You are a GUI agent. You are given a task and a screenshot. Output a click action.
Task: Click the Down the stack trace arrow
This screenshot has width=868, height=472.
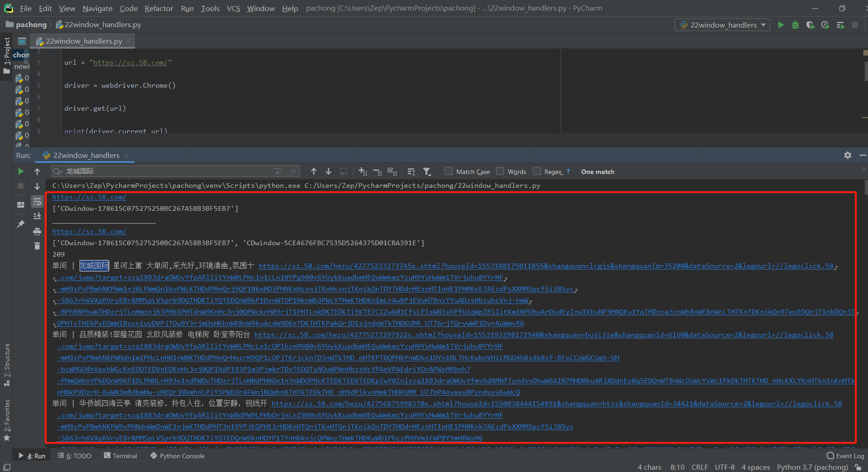coord(37,186)
